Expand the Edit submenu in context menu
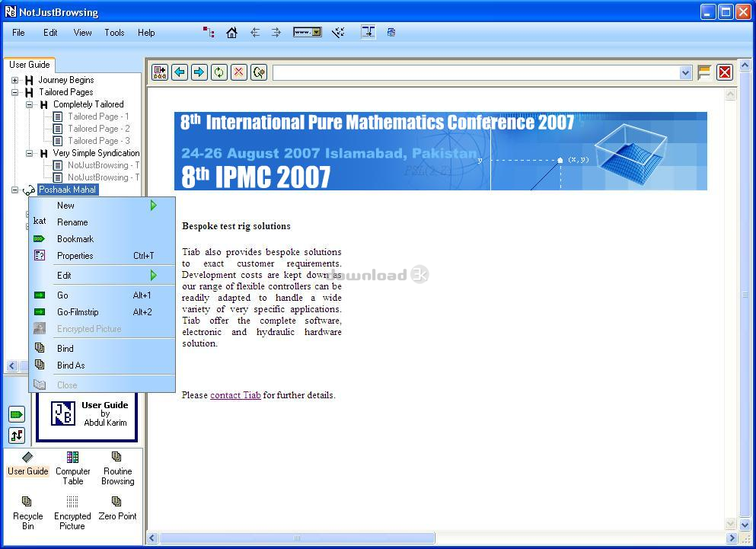The height and width of the screenshot is (549, 756). coord(102,276)
